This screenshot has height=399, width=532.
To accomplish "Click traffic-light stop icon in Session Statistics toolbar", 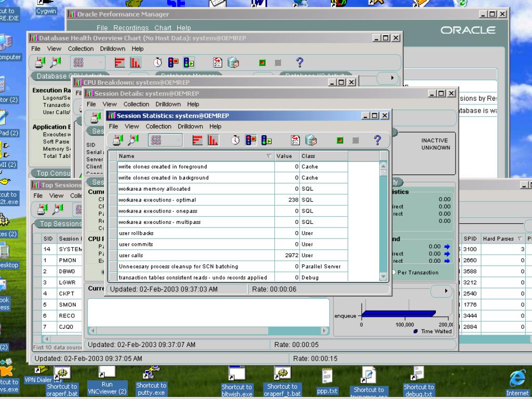I will coord(251,140).
